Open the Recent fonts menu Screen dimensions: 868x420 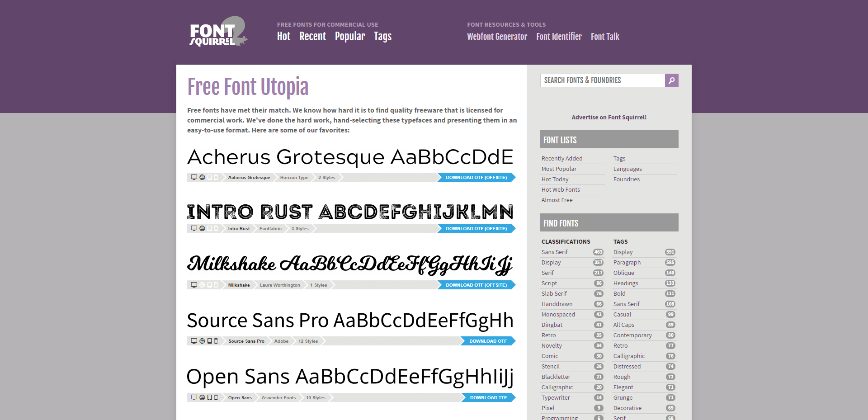tap(312, 37)
